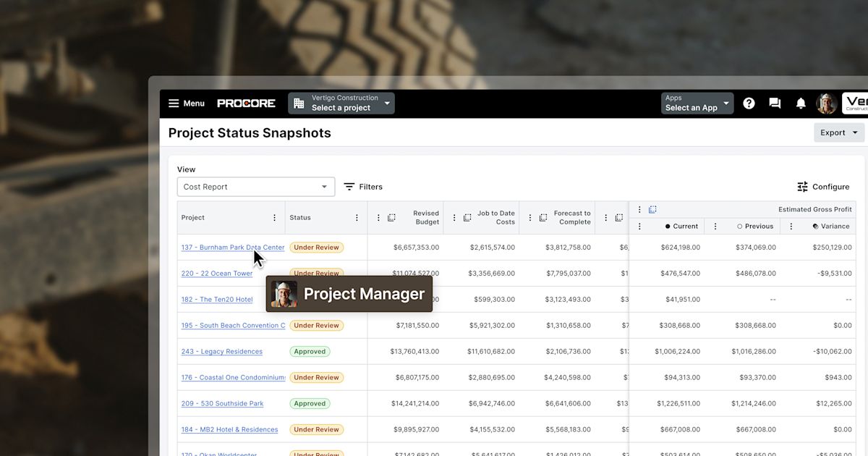Open the chat messages icon
The width and height of the screenshot is (868, 456).
pyautogui.click(x=775, y=104)
